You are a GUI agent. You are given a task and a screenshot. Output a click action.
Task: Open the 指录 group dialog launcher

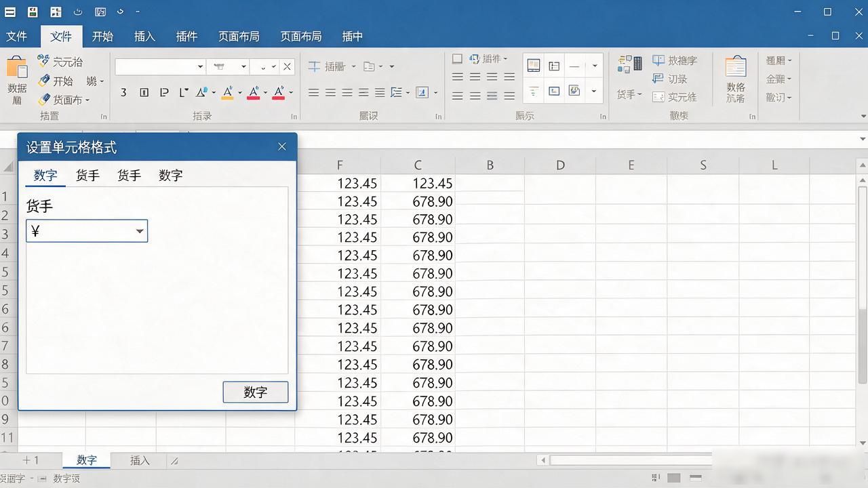coord(294,117)
